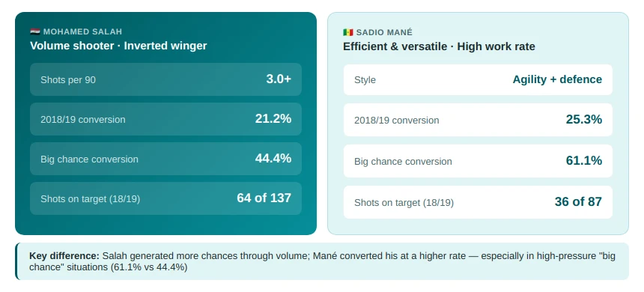Click the 64 of 137 value
The width and height of the screenshot is (644, 292).
[264, 198]
